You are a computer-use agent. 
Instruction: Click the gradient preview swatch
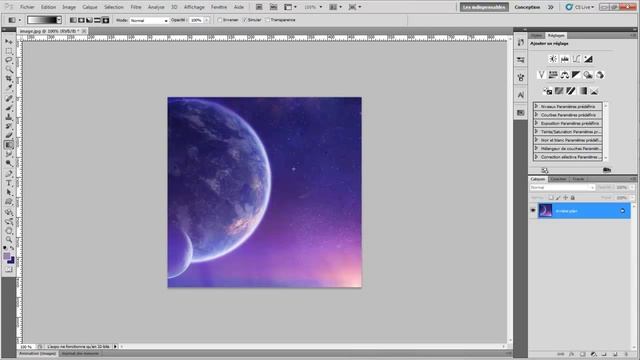(42, 20)
